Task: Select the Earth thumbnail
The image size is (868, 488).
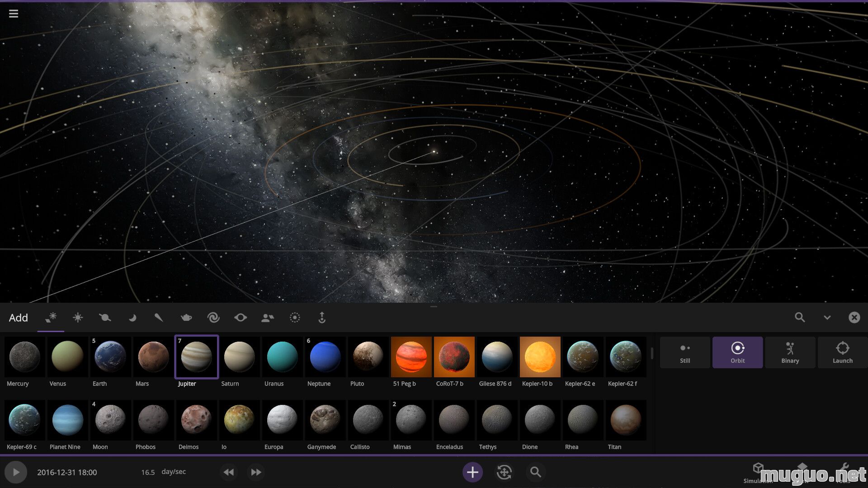Action: [110, 357]
